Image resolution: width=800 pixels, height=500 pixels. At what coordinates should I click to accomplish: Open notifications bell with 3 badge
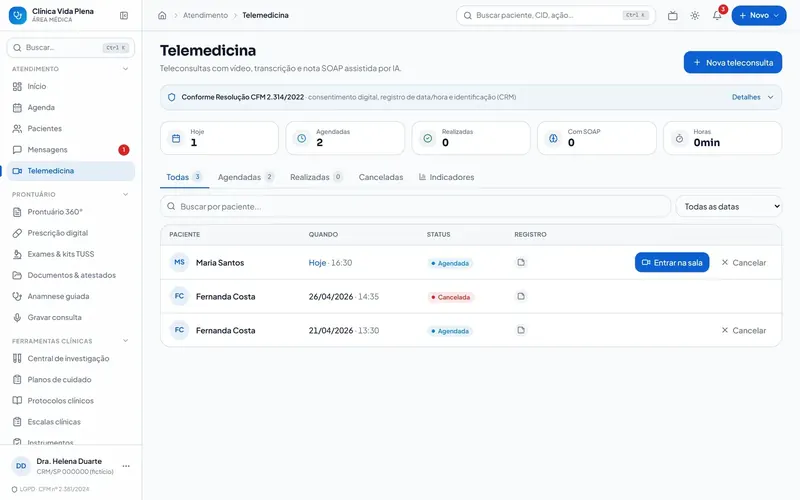[717, 15]
